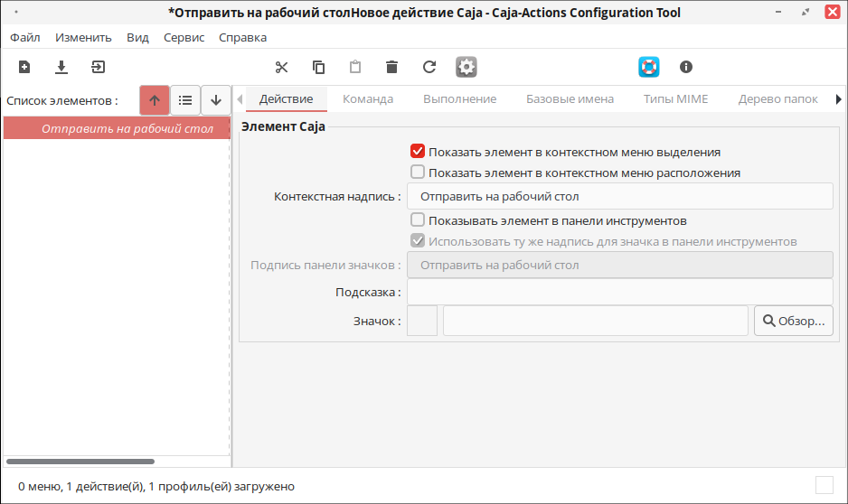The width and height of the screenshot is (848, 504).
Task: Click the import/exit arrow icon
Action: click(x=98, y=67)
